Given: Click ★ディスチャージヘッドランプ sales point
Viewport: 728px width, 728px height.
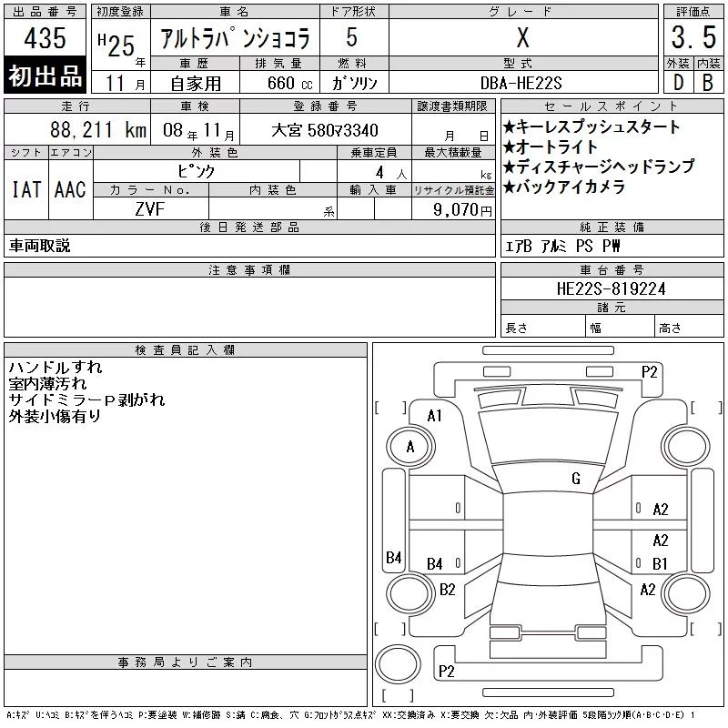Looking at the screenshot, I should pos(599,167).
